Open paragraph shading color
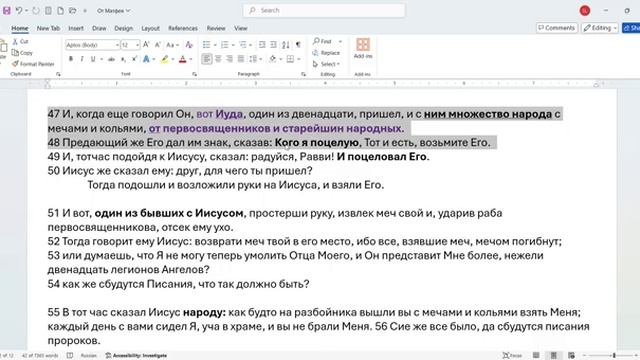The width and height of the screenshot is (640, 360). [272, 59]
